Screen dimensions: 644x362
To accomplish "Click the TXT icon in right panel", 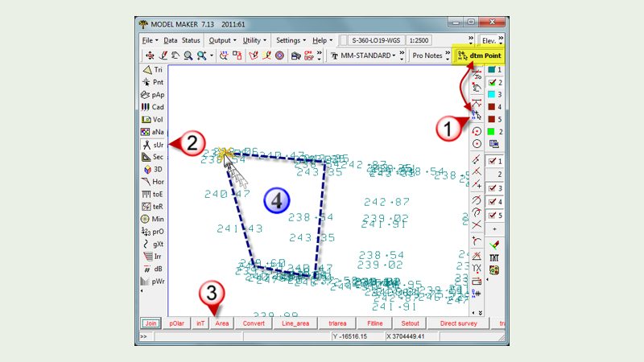I will click(x=494, y=257).
